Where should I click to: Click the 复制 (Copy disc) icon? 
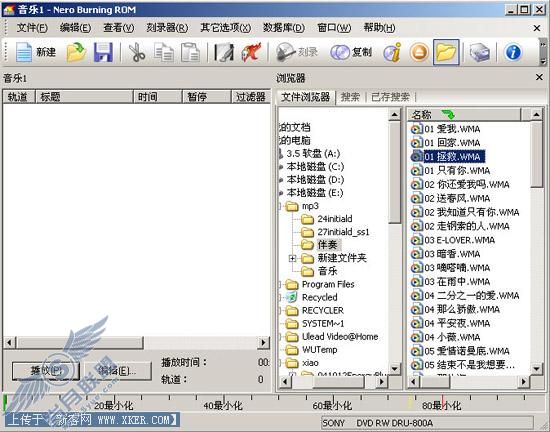(x=351, y=53)
